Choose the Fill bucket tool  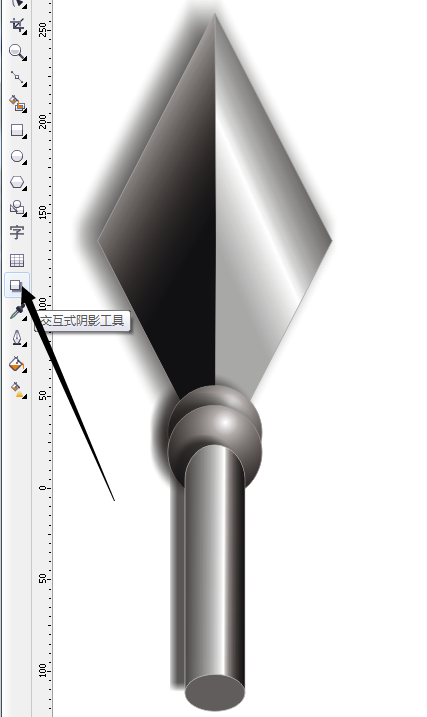pyautogui.click(x=17, y=364)
